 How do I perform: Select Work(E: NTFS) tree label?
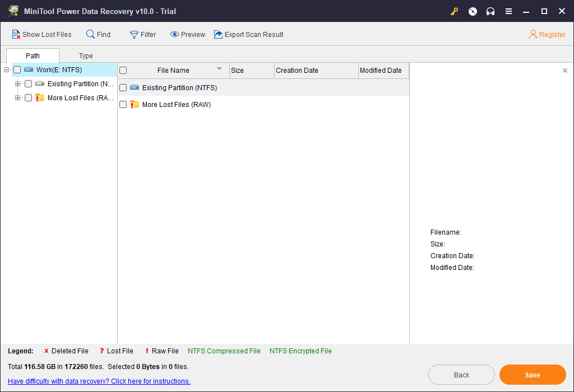(x=59, y=70)
